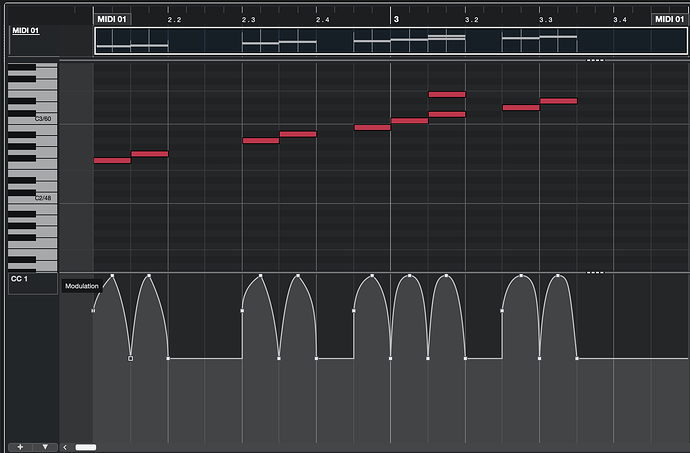The image size is (690, 453).
Task: Click the MIDI part overview thumbnail
Action: coord(391,41)
